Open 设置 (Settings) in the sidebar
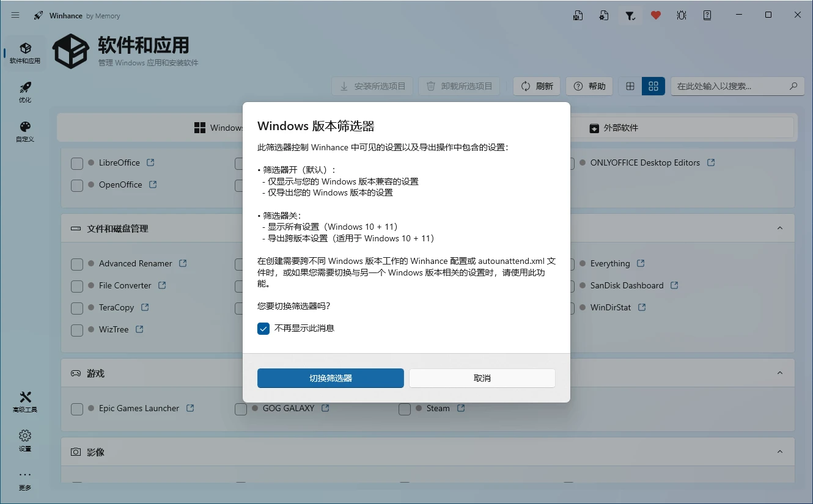The width and height of the screenshot is (813, 504). click(x=24, y=440)
